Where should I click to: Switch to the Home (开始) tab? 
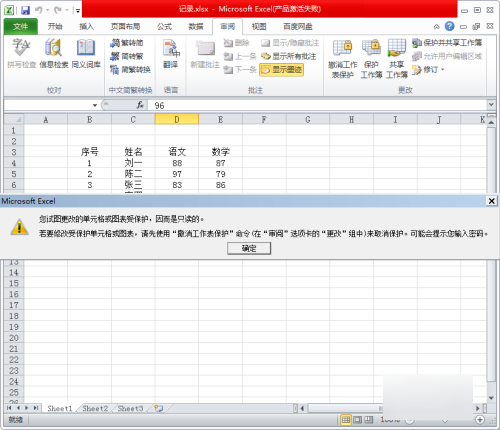pyautogui.click(x=55, y=26)
